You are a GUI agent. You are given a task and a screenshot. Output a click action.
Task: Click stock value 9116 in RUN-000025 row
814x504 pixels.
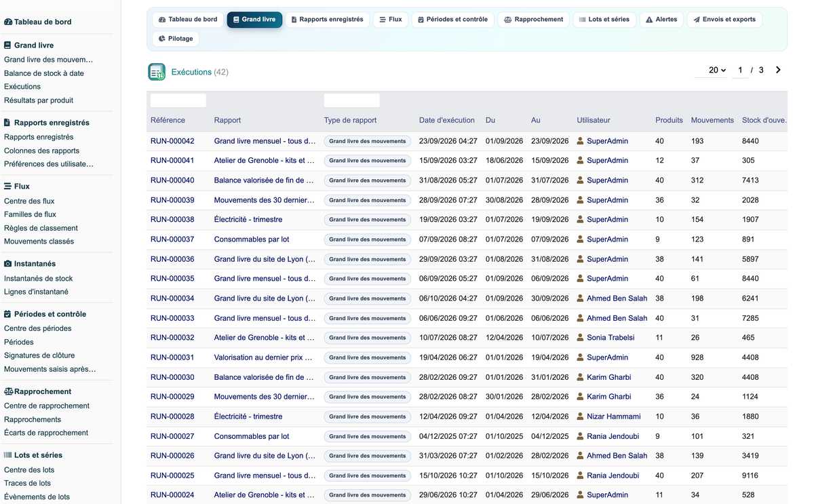tap(750, 476)
